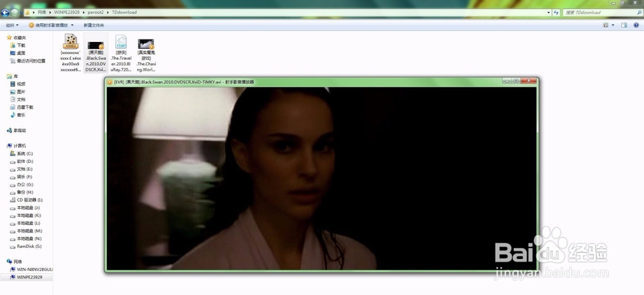Screen dimensions: 644x295
Task: Toggle the preview pane icon
Action: (624, 25)
